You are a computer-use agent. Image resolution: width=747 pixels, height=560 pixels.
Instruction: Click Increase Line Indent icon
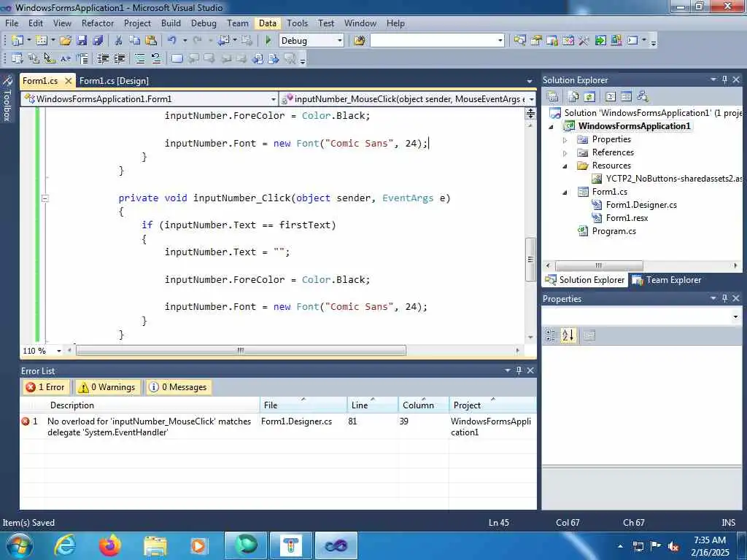click(119, 58)
